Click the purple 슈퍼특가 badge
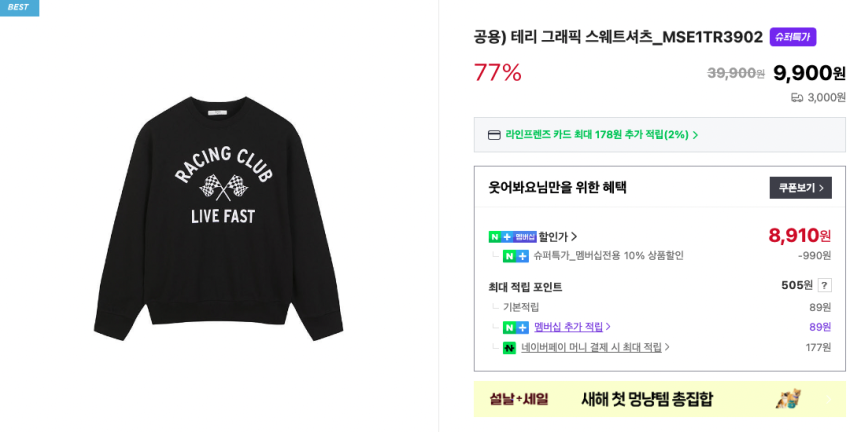The image size is (850, 432). (x=793, y=37)
